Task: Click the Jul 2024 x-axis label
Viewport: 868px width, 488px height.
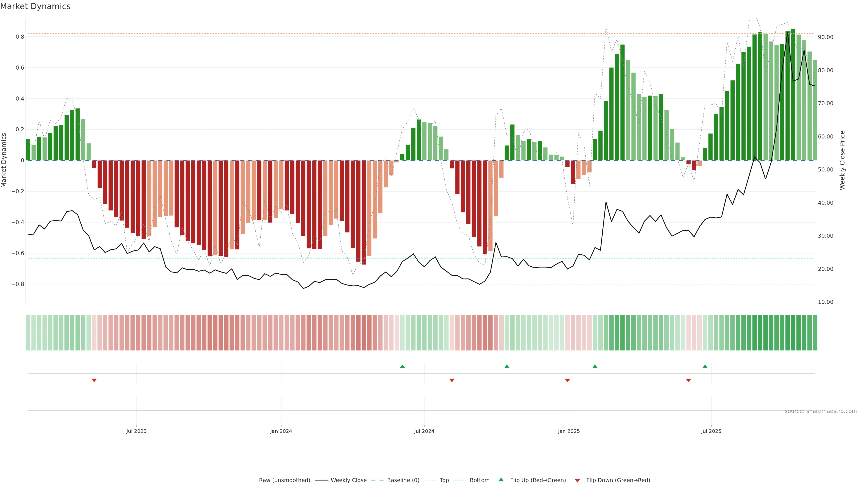Action: [424, 431]
